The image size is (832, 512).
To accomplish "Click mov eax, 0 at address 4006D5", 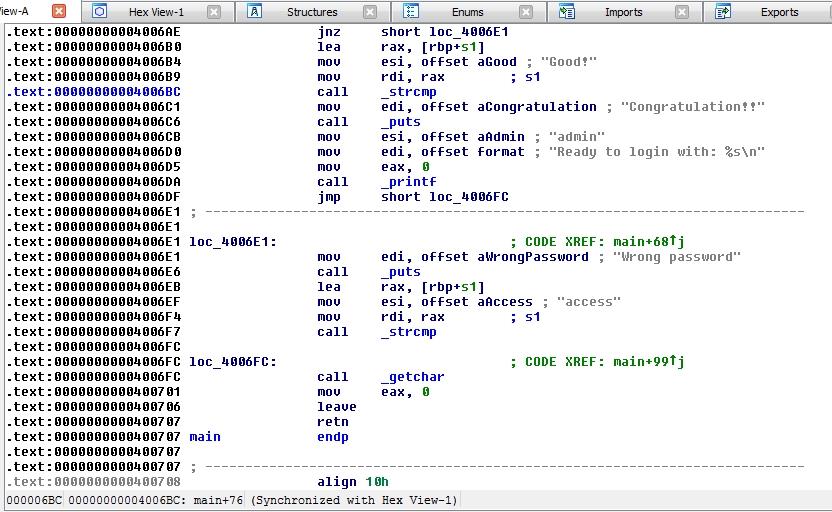I will (373, 167).
